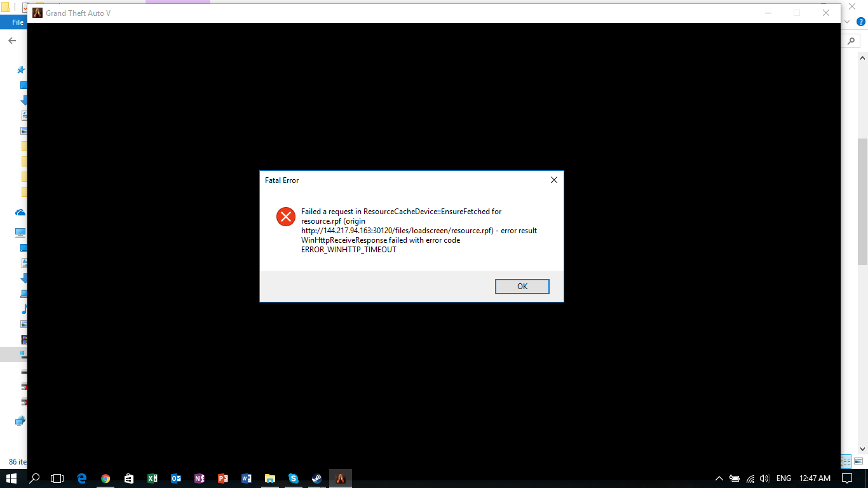Screen dimensions: 868x488
Task: Select OneDrive cloud in Explorer sidebar
Action: click(20, 212)
